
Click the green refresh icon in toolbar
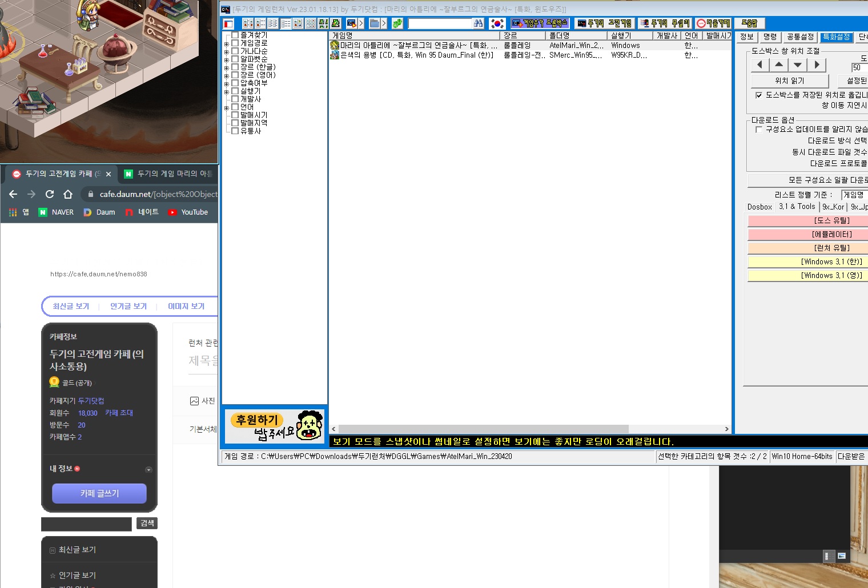click(x=397, y=23)
